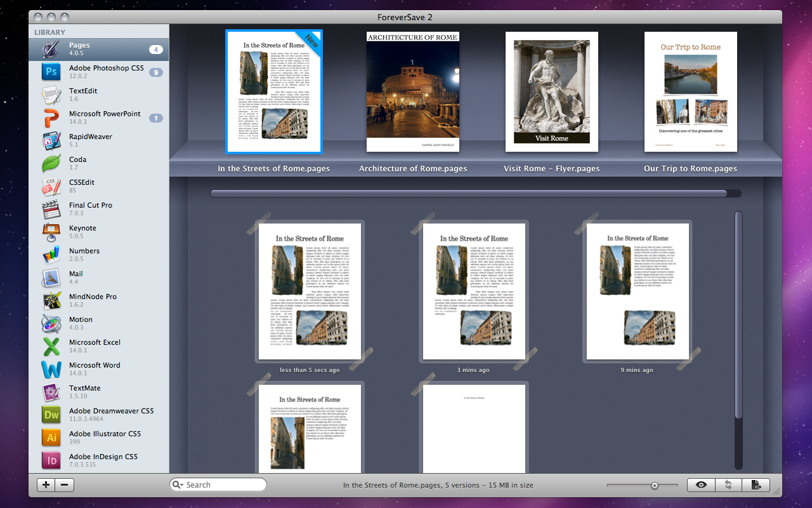The width and height of the screenshot is (812, 508).
Task: Click the restore version button with dollar-like arrows
Action: (728, 485)
